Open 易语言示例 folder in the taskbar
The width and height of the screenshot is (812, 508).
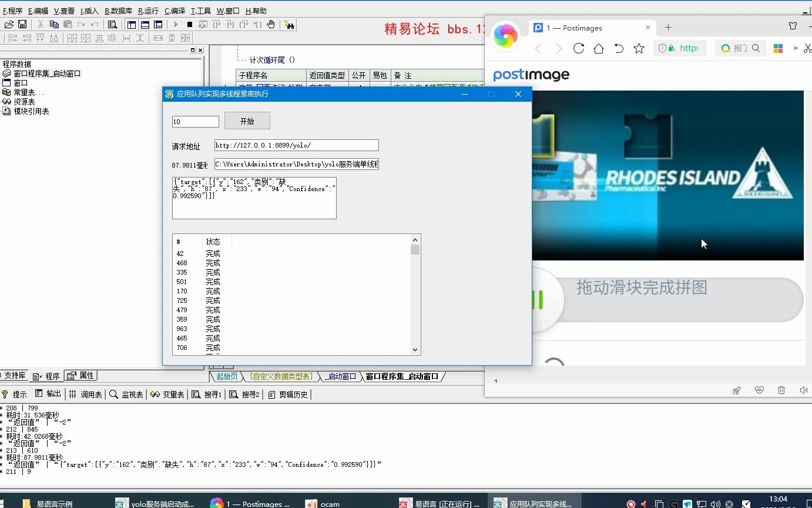coord(48,503)
